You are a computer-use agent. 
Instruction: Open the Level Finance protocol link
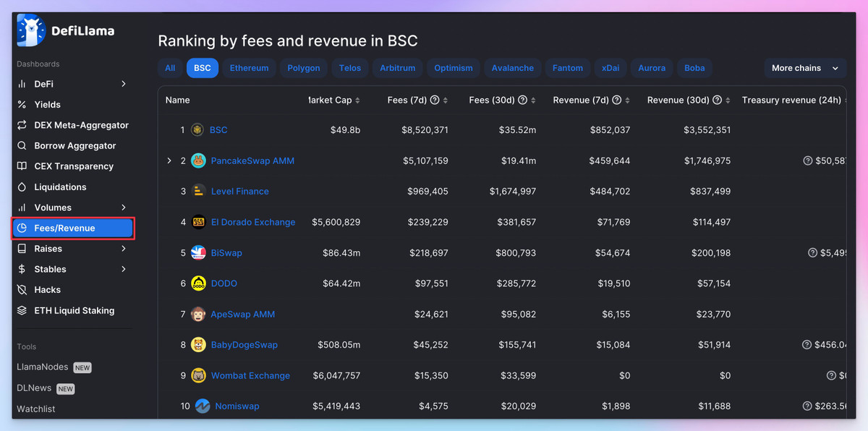239,192
